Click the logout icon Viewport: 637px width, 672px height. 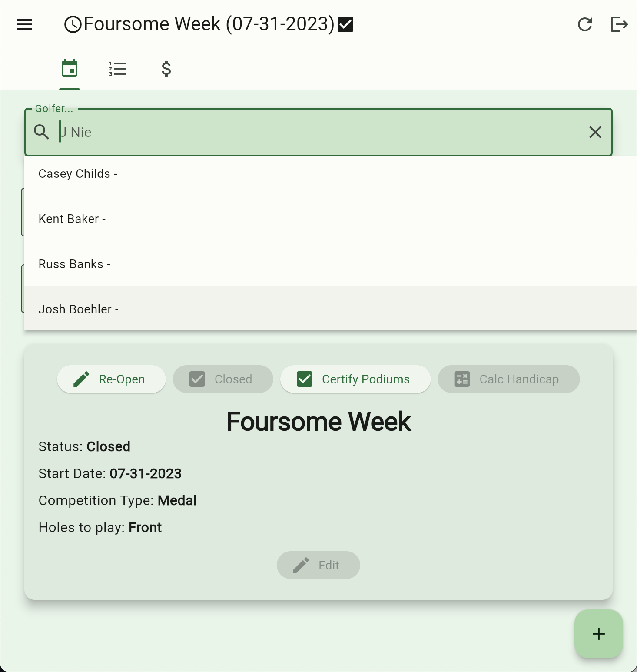click(619, 24)
